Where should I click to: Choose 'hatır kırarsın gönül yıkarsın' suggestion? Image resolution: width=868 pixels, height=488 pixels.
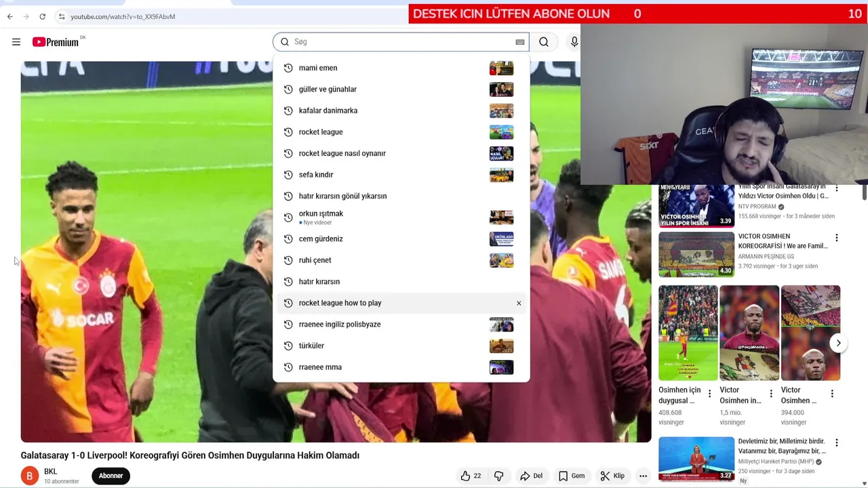click(x=401, y=196)
